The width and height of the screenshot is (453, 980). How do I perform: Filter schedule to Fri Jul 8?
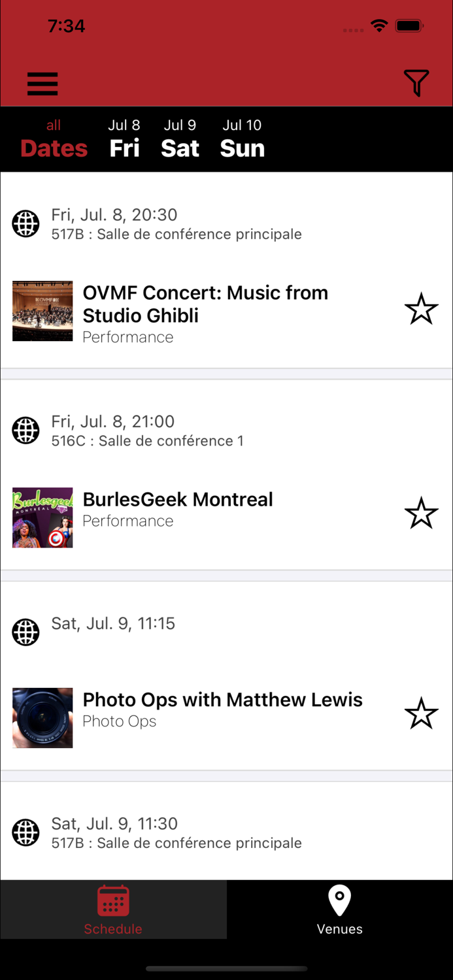tap(124, 139)
